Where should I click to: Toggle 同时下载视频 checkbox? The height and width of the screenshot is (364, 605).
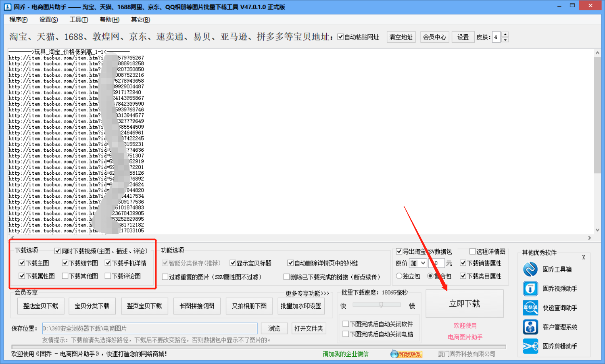tap(58, 251)
